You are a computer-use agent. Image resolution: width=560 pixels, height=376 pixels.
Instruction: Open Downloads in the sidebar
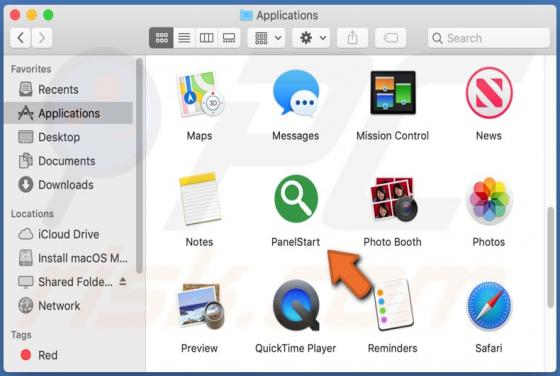click(69, 185)
